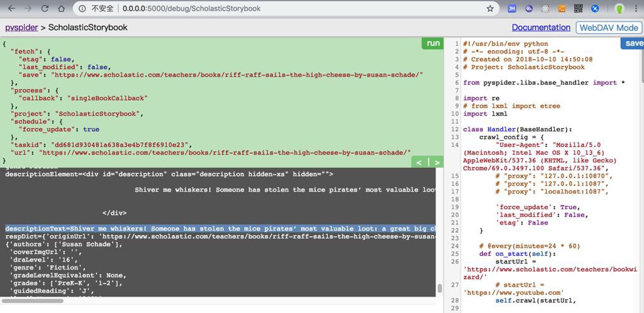Click the "force_update": true line in task JSON

point(58,129)
